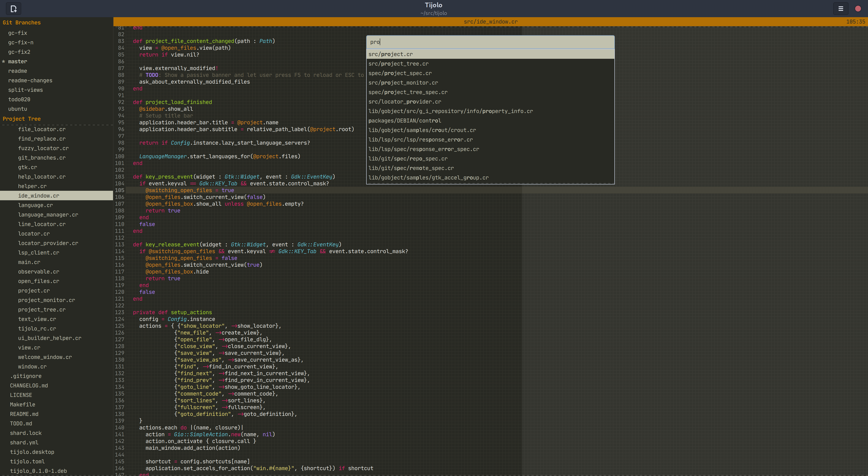Viewport: 868px width, 476px height.
Task: Check out the split-views branch
Action: (x=25, y=90)
